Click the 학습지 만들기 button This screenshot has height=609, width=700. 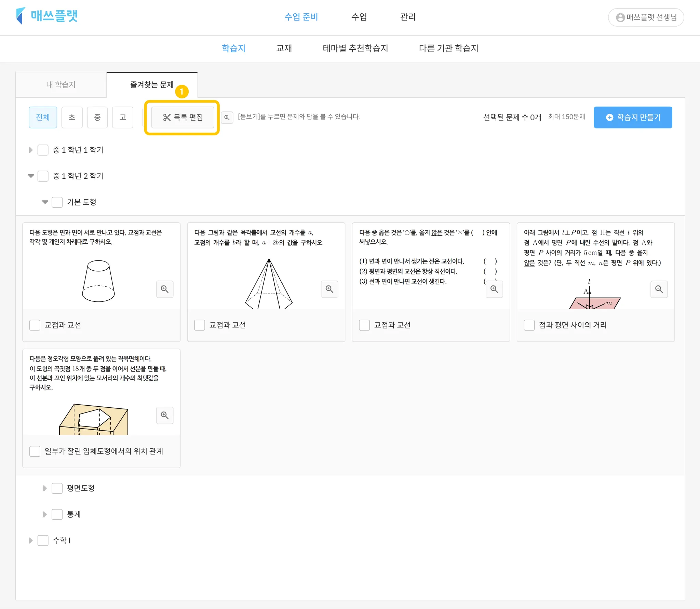633,117
